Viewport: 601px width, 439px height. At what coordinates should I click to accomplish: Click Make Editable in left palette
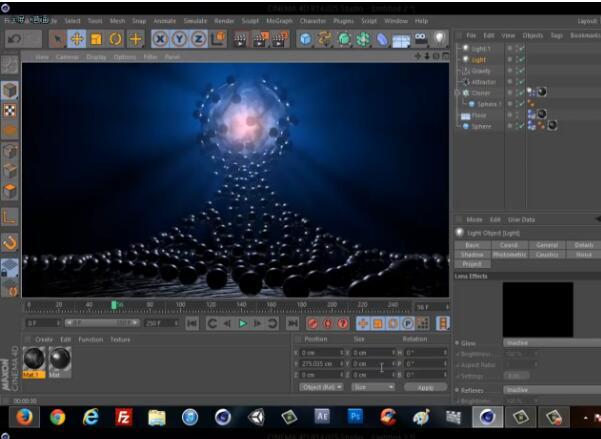click(x=10, y=64)
